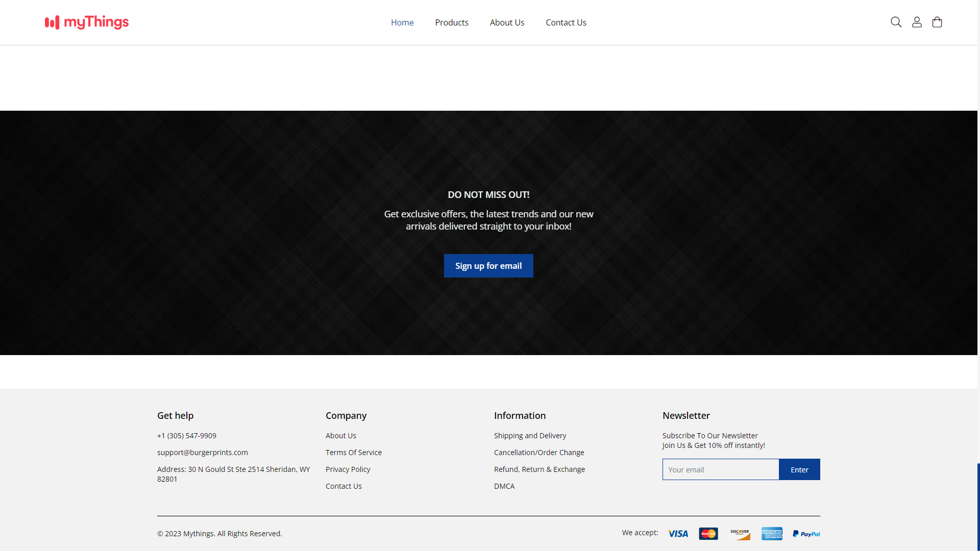Open the shopping bag cart icon

coord(937,22)
